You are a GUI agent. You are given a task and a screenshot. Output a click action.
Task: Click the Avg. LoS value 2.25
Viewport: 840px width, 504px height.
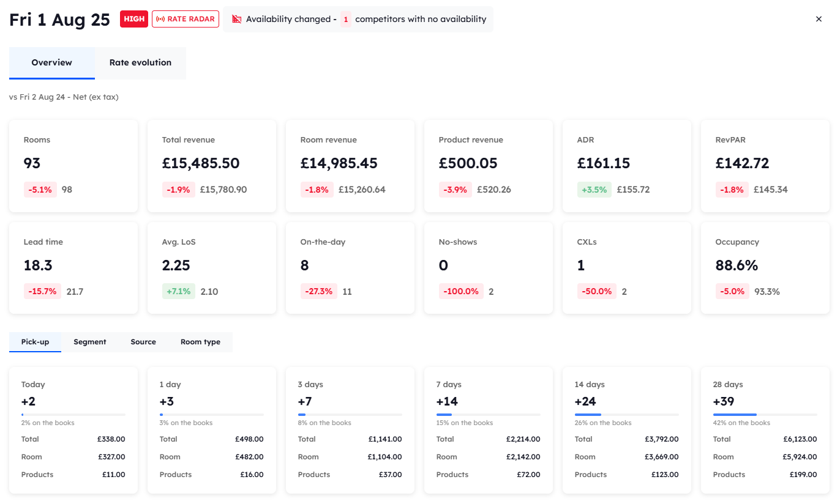[x=176, y=265]
